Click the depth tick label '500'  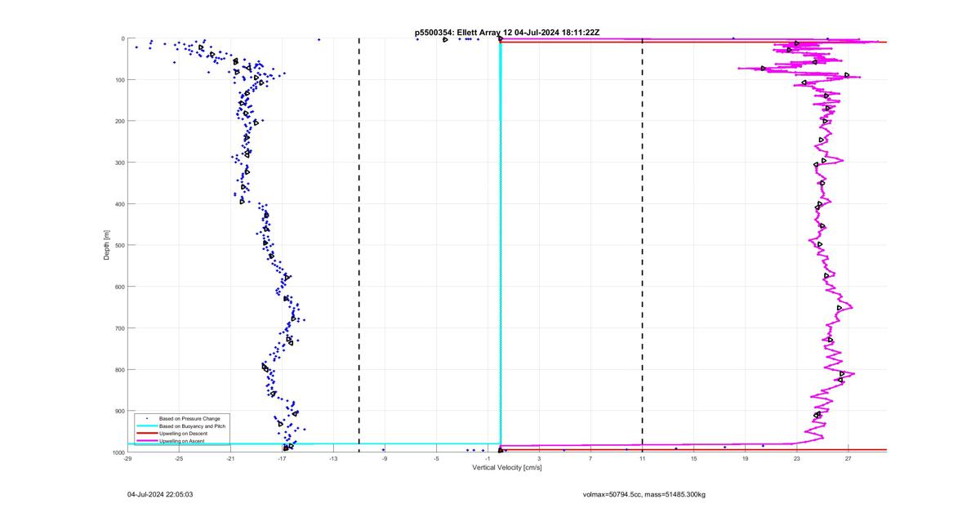119,245
